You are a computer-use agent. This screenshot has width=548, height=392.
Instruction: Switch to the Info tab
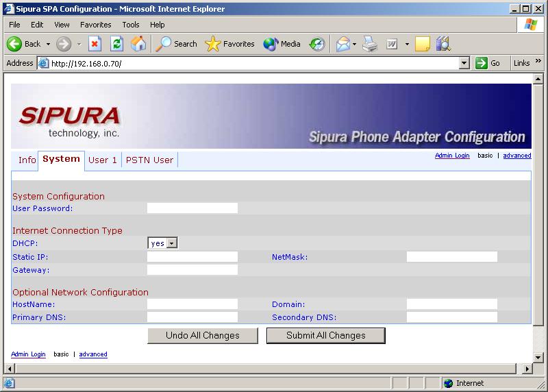[27, 160]
